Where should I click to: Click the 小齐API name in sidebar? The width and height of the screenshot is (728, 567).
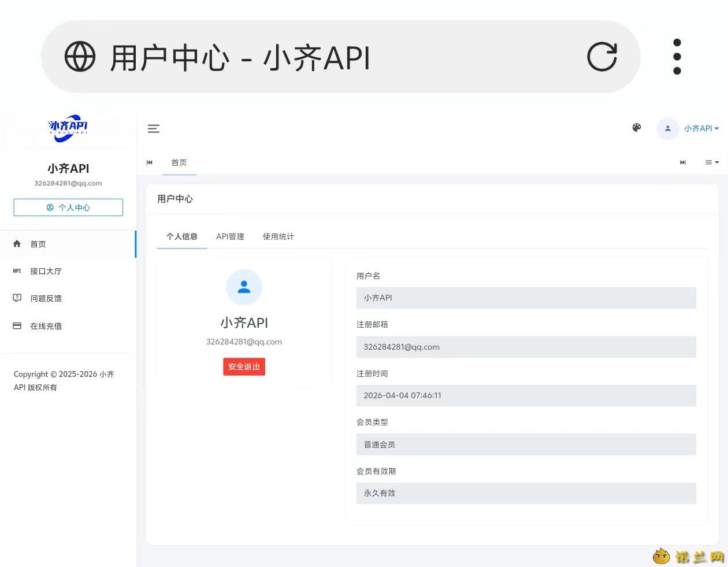point(68,168)
